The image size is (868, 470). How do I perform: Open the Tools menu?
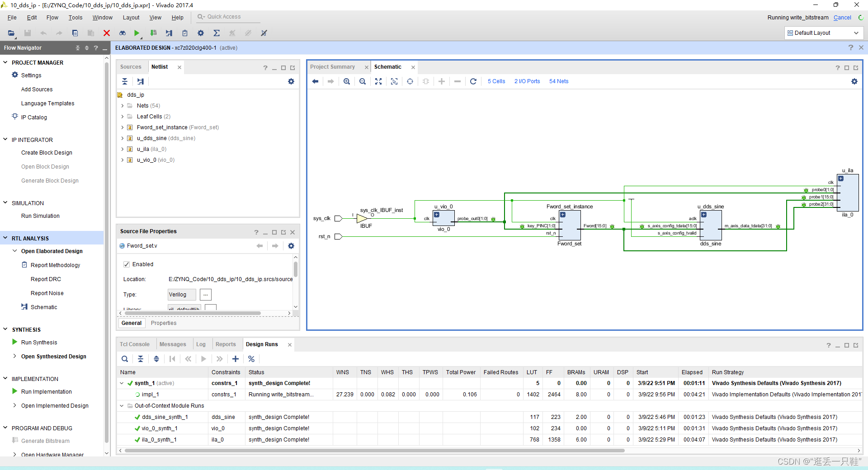tap(75, 18)
